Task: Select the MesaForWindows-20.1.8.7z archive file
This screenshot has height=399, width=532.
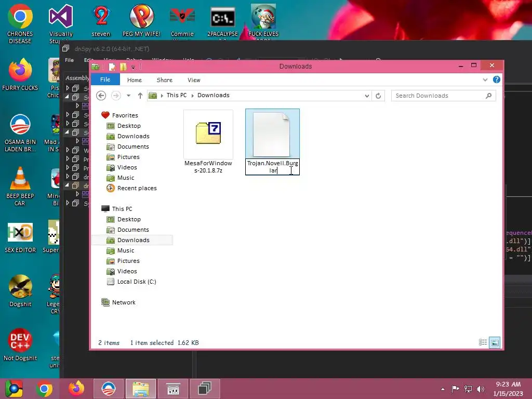Action: click(x=208, y=142)
